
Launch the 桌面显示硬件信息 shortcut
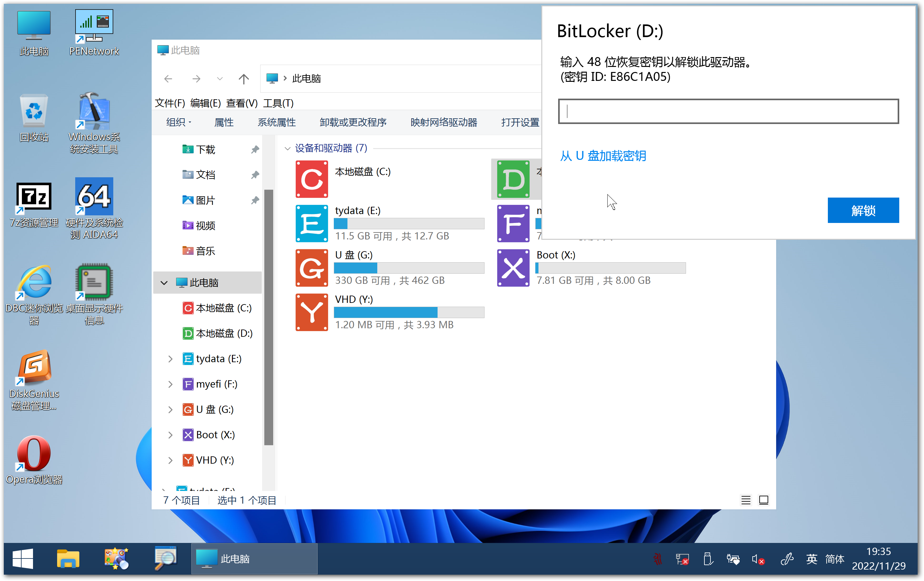click(94, 295)
